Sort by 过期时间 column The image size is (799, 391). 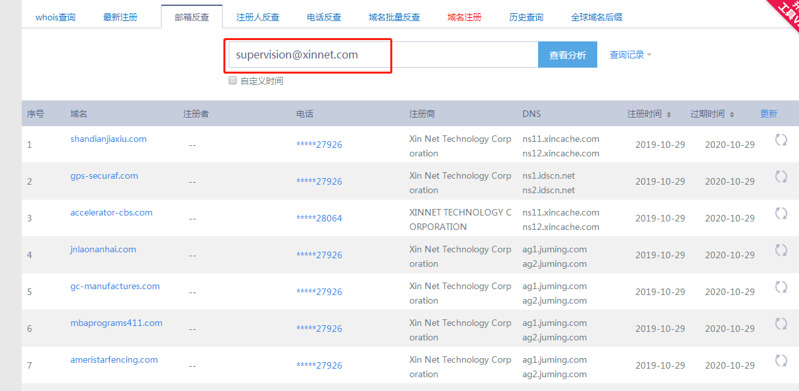point(712,114)
